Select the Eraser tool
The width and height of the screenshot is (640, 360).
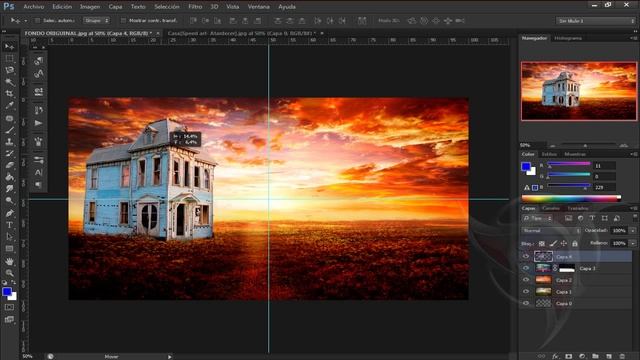pyautogui.click(x=9, y=165)
